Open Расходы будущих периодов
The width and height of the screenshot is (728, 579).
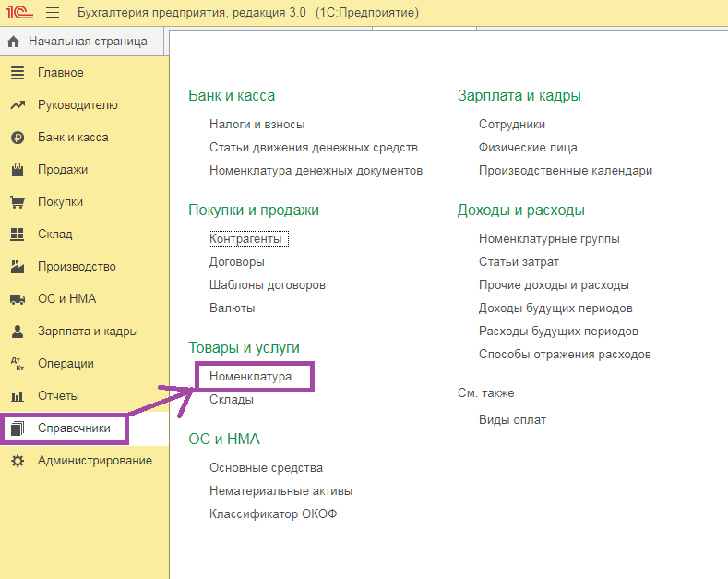tap(558, 332)
